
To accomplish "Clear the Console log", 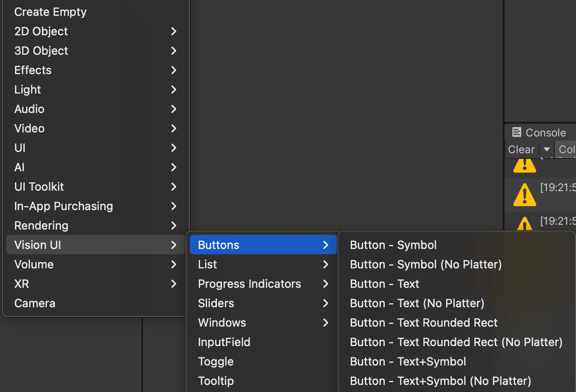I will [x=522, y=150].
